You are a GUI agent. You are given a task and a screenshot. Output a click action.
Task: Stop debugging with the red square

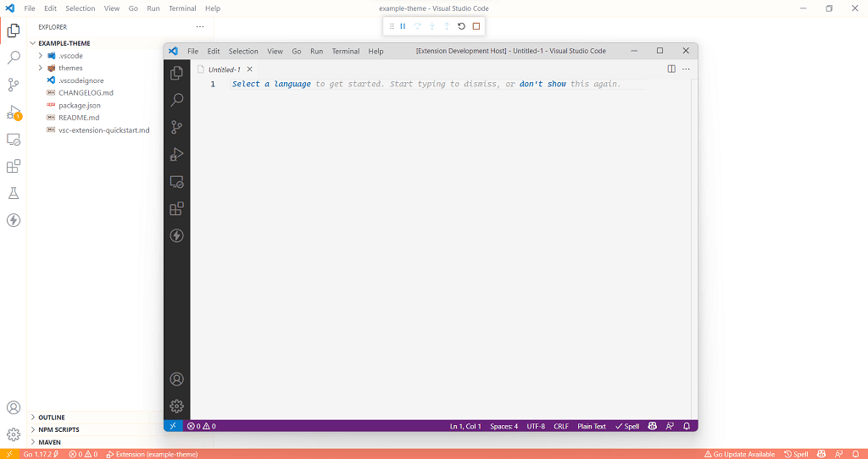point(476,26)
